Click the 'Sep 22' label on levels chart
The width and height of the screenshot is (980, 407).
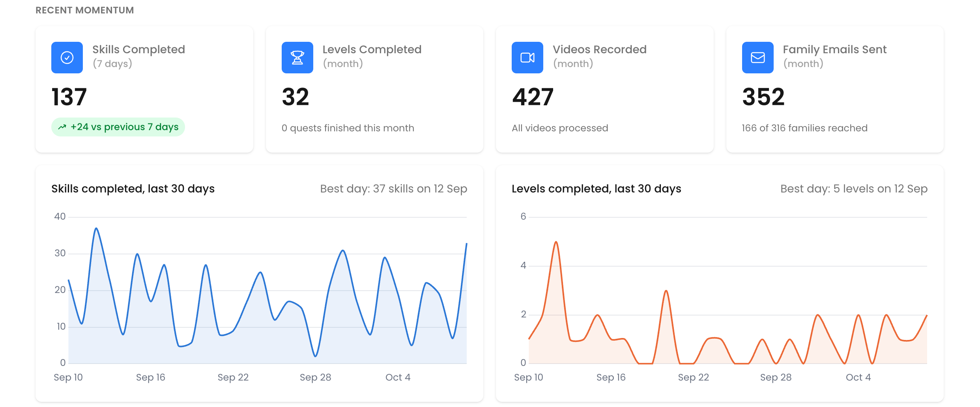pos(694,377)
